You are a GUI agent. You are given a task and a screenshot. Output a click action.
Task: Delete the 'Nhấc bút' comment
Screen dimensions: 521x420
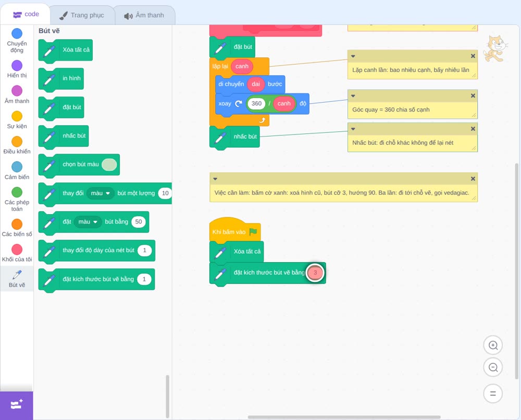pos(473,129)
